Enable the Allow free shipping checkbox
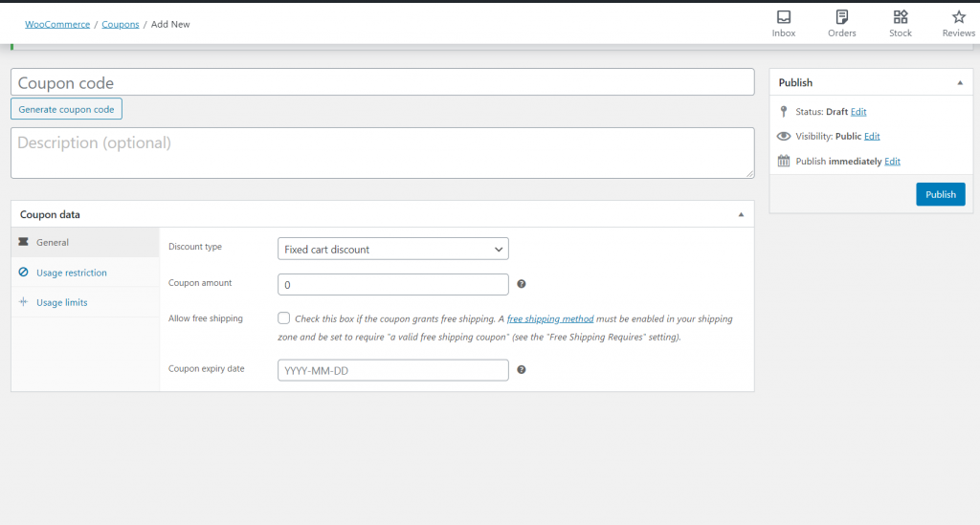980x525 pixels. (283, 318)
